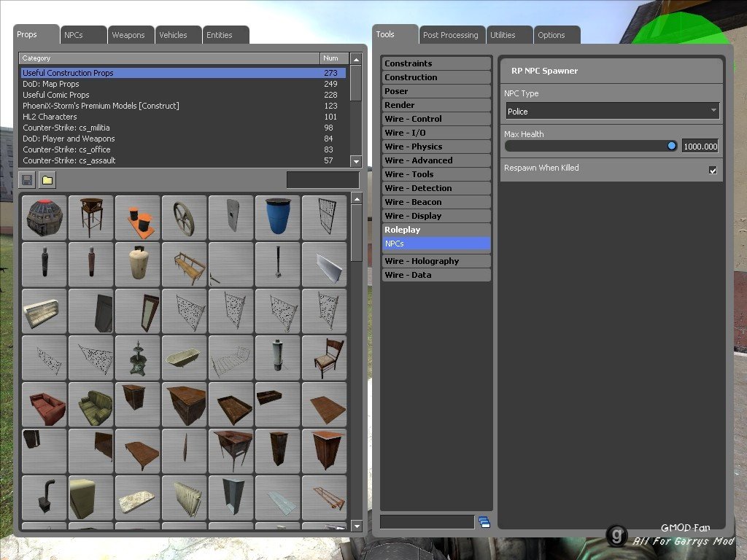Spawn the orange pallet with barrels prop
The width and height of the screenshot is (747, 560).
coord(138,217)
